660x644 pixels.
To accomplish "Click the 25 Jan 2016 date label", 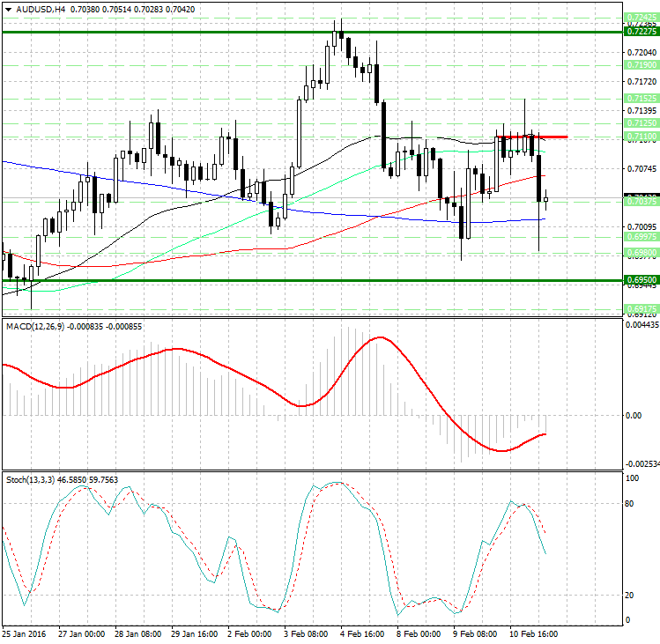I will coord(24,633).
